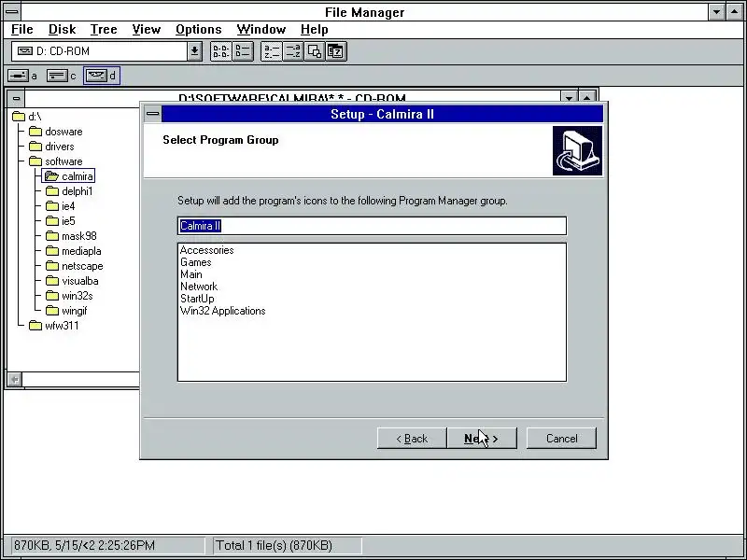This screenshot has height=560, width=747.
Task: Click the Back button in Setup
Action: (412, 438)
